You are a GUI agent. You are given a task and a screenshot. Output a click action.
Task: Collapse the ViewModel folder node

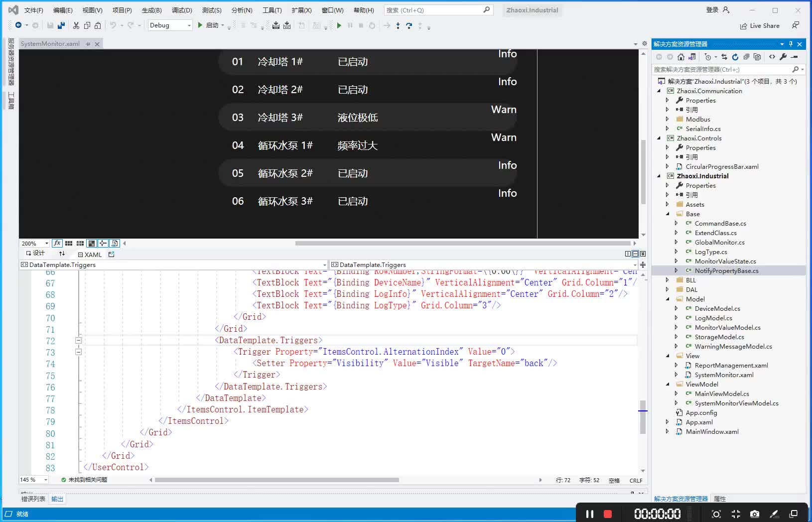(x=668, y=385)
